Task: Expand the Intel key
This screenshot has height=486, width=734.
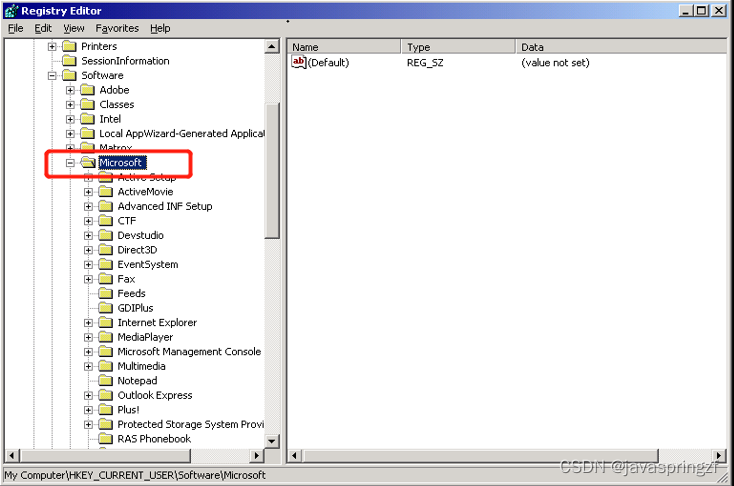Action: tap(70, 119)
